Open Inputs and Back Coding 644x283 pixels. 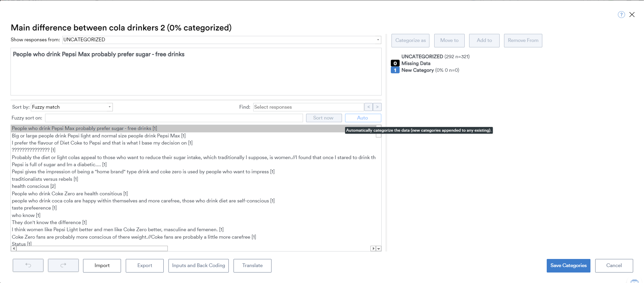199,265
